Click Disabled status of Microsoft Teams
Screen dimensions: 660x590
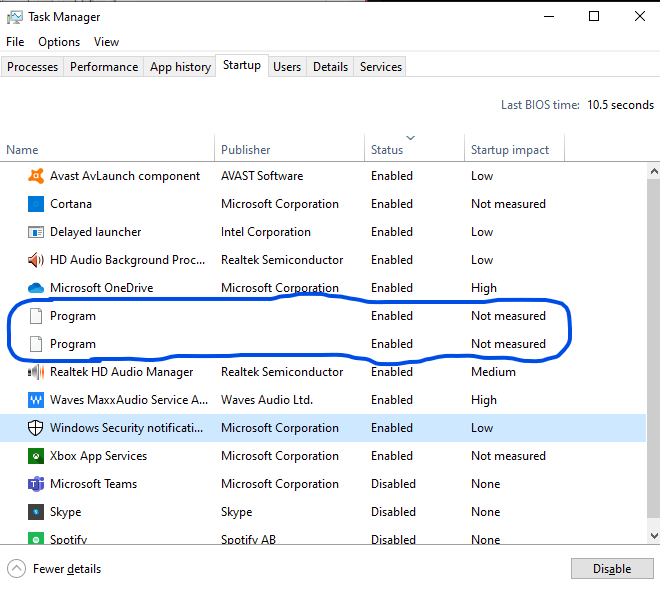[393, 484]
